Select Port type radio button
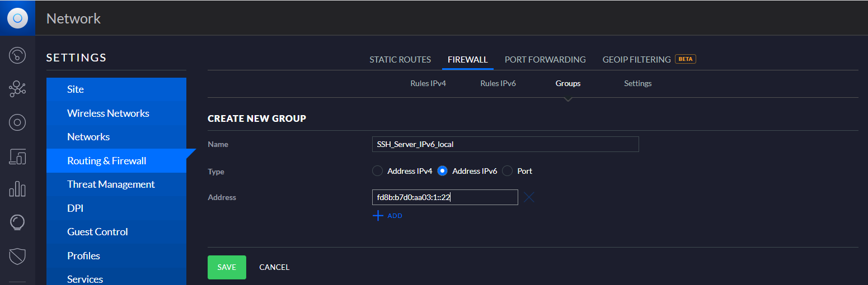The width and height of the screenshot is (868, 285). (x=508, y=171)
